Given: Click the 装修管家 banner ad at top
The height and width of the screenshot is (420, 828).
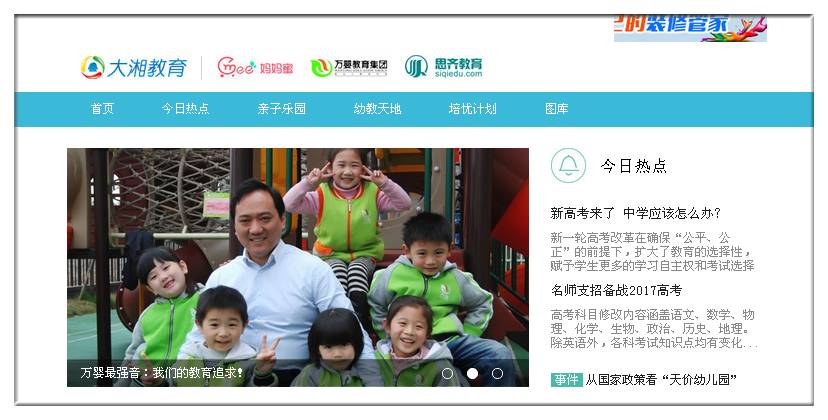Looking at the screenshot, I should click(690, 29).
